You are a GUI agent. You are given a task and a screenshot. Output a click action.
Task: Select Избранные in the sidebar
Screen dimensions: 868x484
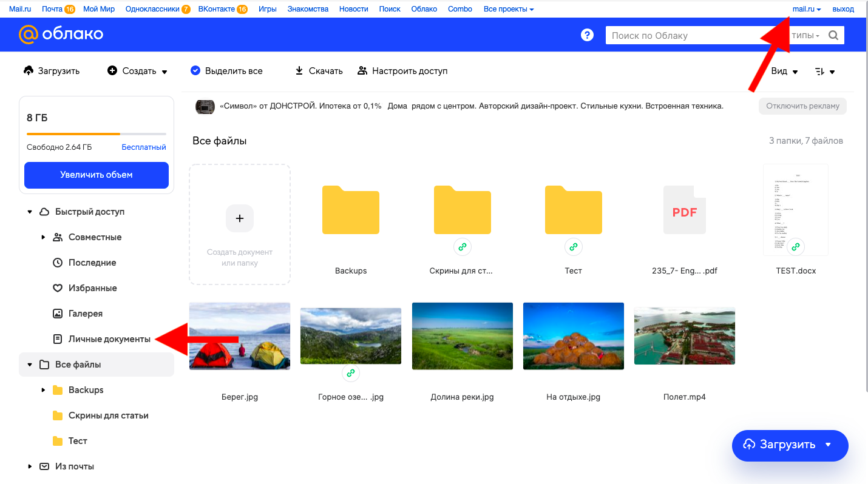tap(92, 288)
